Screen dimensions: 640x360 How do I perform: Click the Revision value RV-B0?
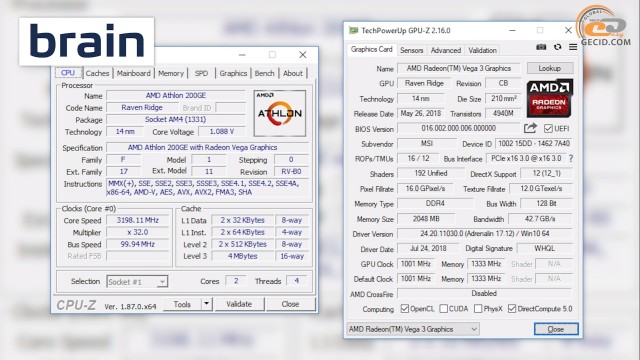tap(291, 171)
